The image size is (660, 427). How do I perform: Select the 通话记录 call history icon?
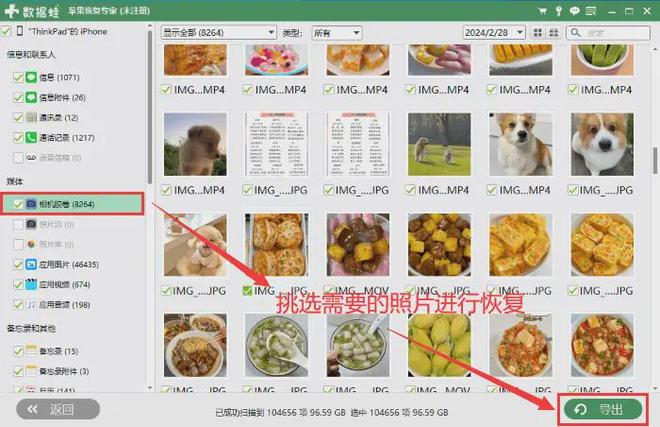(32, 137)
